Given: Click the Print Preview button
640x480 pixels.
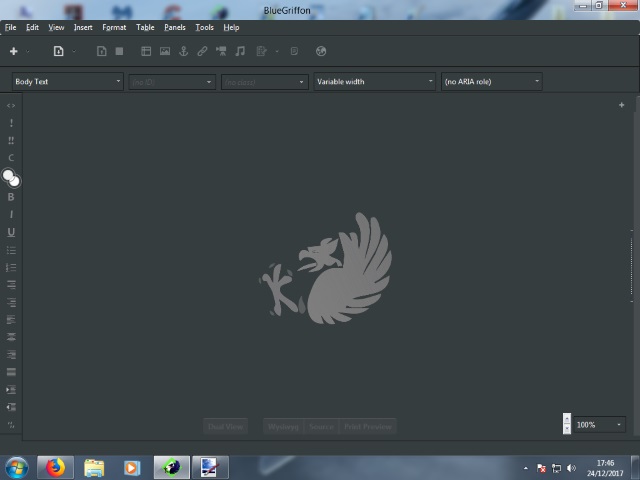Looking at the screenshot, I should [367, 426].
